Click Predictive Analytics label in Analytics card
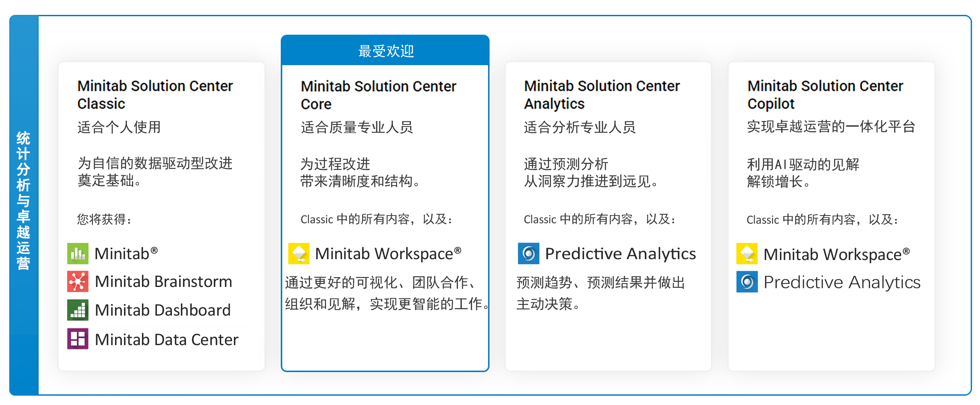 click(620, 254)
